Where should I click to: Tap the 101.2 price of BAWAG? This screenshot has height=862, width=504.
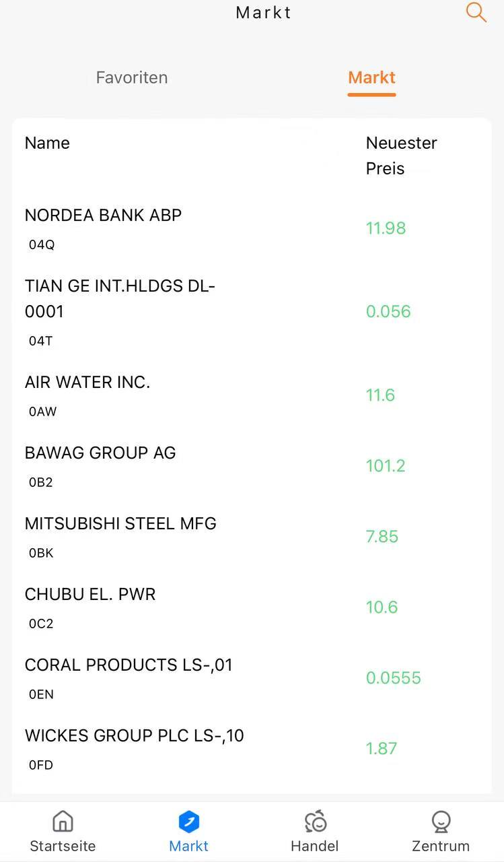(386, 466)
